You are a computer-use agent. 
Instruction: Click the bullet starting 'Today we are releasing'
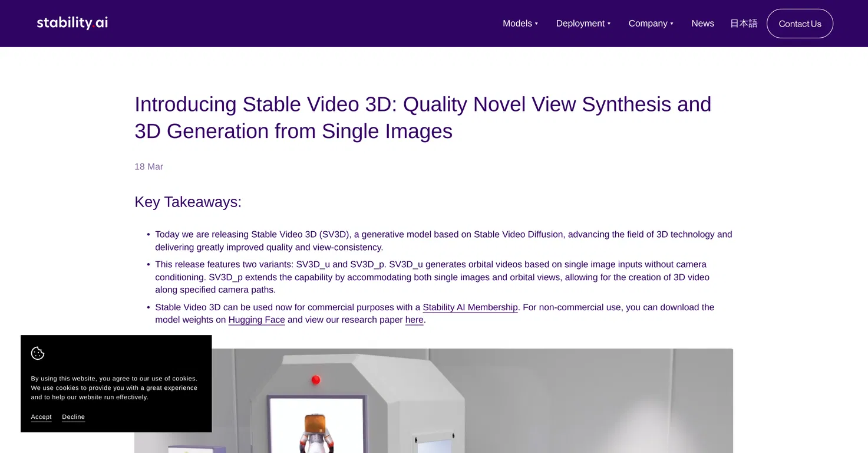444,241
